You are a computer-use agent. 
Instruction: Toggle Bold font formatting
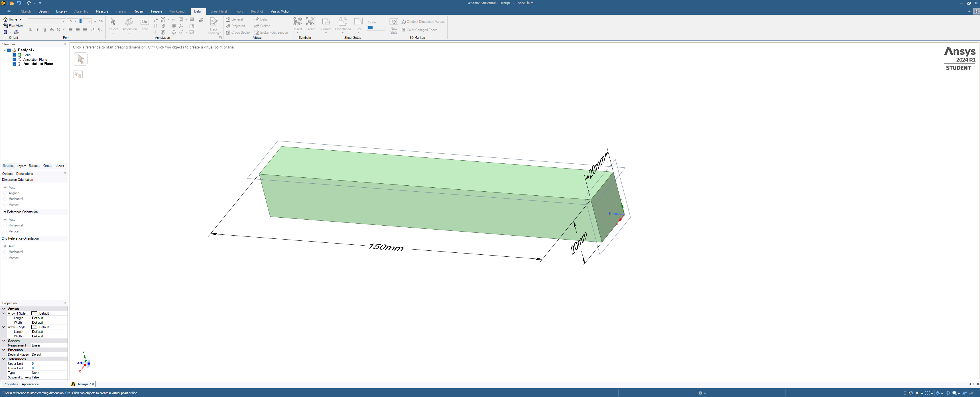(x=31, y=30)
